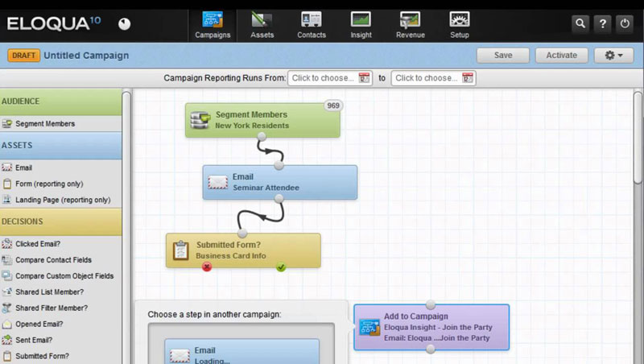This screenshot has height=364, width=644.
Task: Open the gear settings dropdown
Action: point(613,55)
